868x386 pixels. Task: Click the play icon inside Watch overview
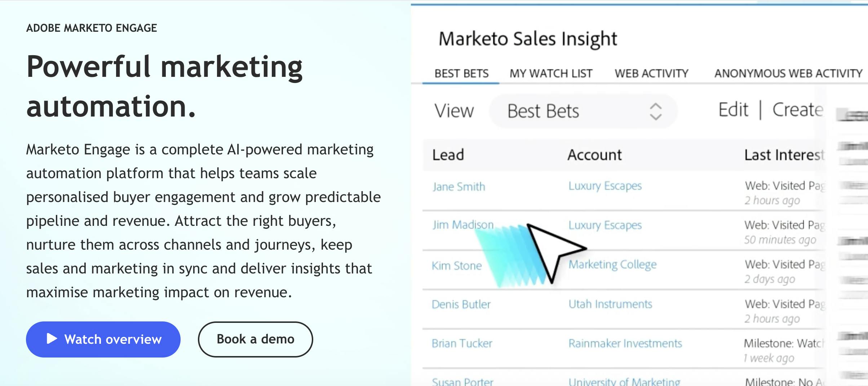pos(52,339)
